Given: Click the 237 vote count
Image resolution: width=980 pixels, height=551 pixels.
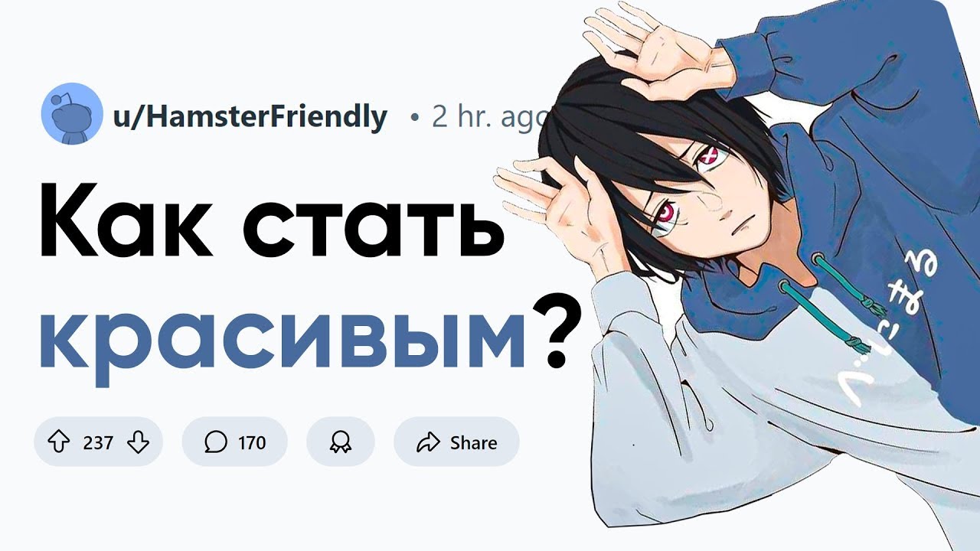Looking at the screenshot, I should (98, 442).
